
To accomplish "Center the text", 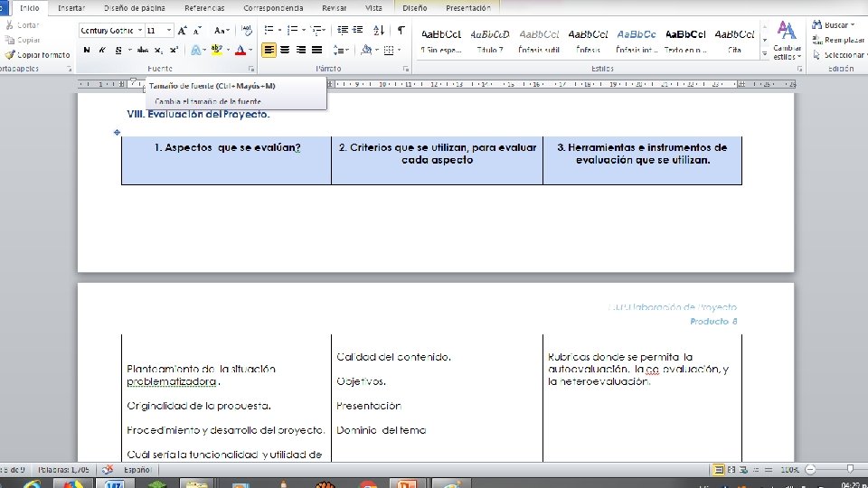I will [x=285, y=51].
